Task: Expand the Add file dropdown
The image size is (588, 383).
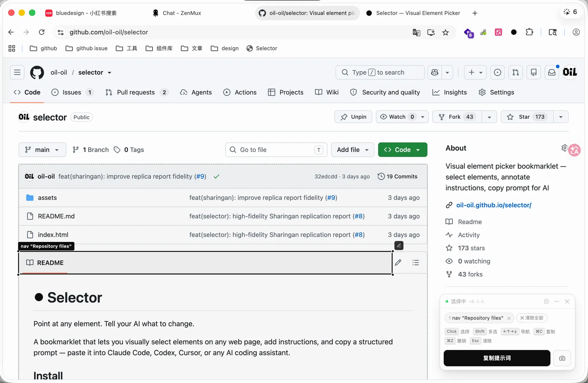Action: [353, 150]
